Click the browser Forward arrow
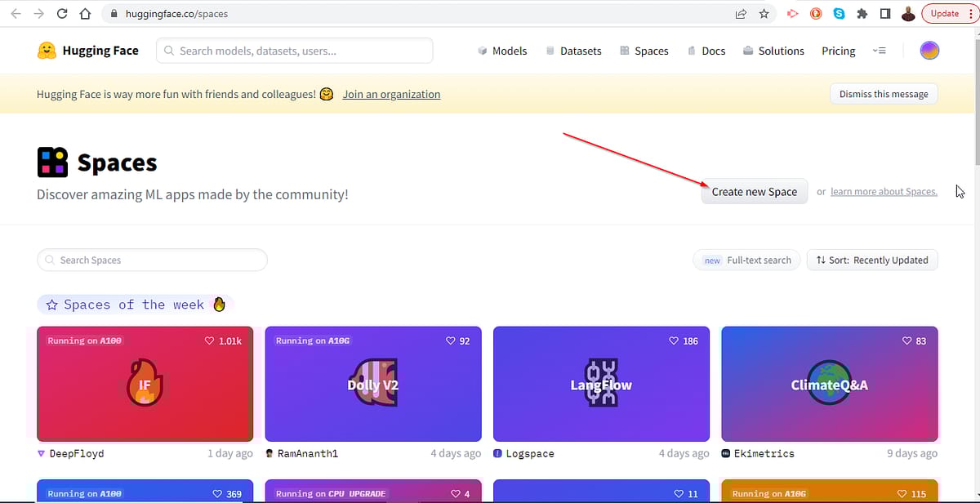This screenshot has width=980, height=503. [x=39, y=14]
